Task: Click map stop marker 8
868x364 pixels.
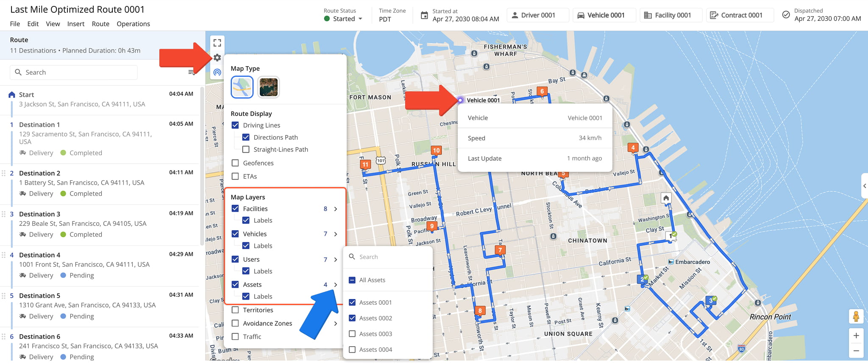Action: pyautogui.click(x=480, y=311)
